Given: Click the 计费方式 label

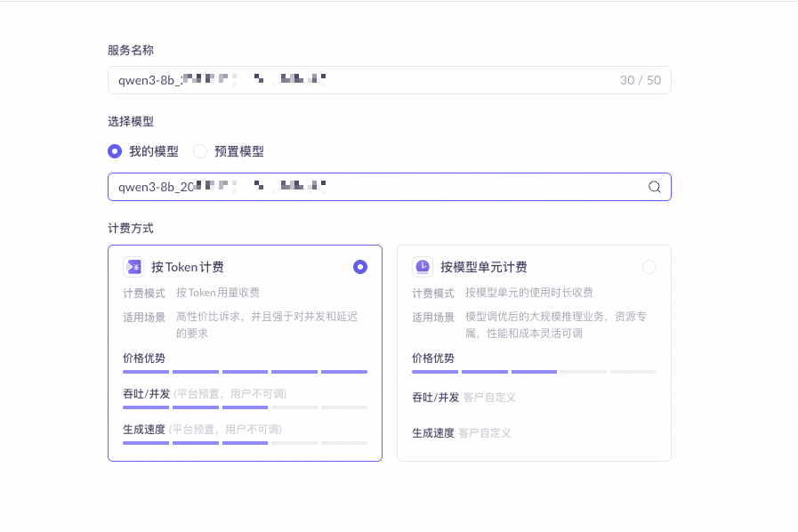Looking at the screenshot, I should [131, 228].
